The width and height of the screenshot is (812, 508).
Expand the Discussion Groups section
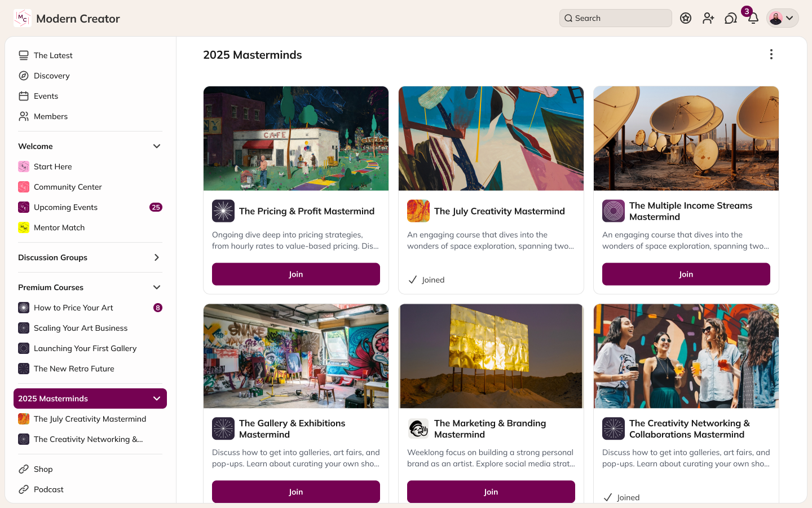pos(156,257)
